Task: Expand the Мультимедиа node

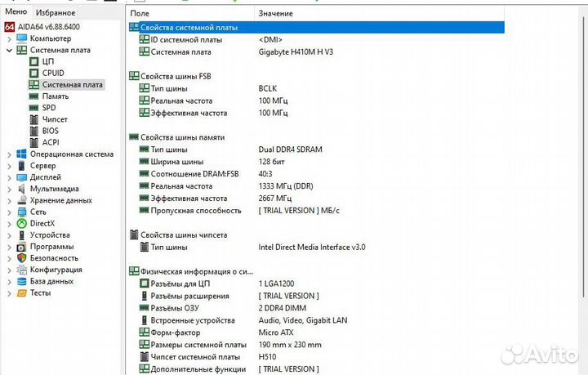Action: [9, 190]
